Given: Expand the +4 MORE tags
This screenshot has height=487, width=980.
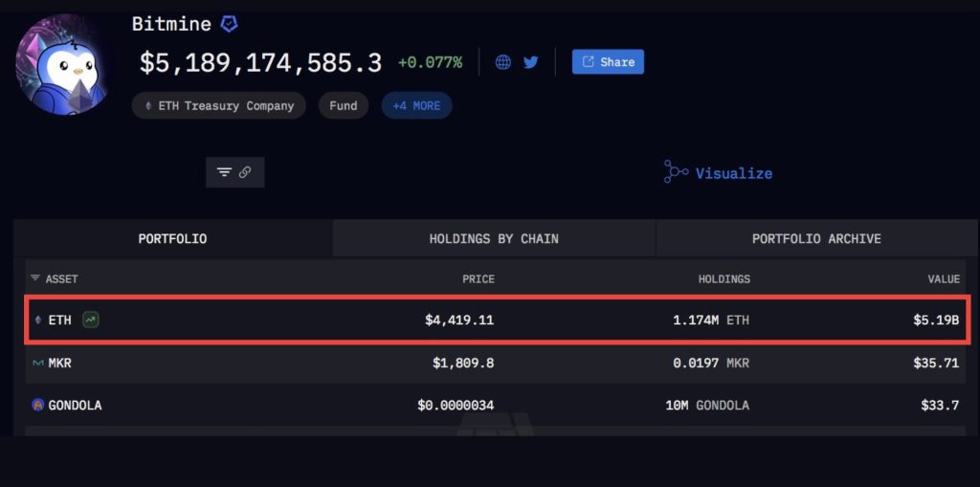Looking at the screenshot, I should coord(416,105).
